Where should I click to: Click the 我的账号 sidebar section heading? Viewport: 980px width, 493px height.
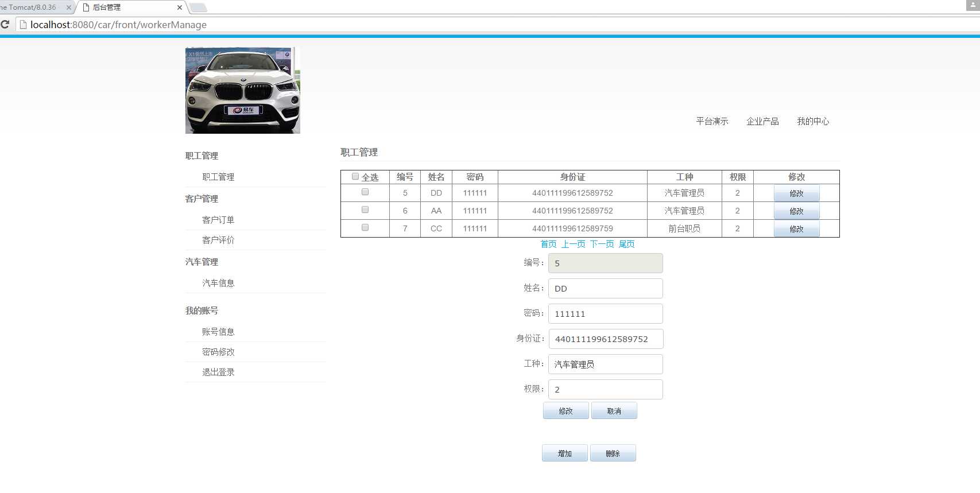[x=202, y=310]
